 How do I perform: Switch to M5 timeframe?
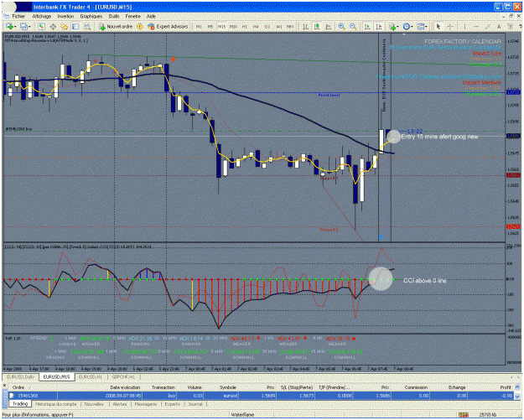[x=210, y=27]
